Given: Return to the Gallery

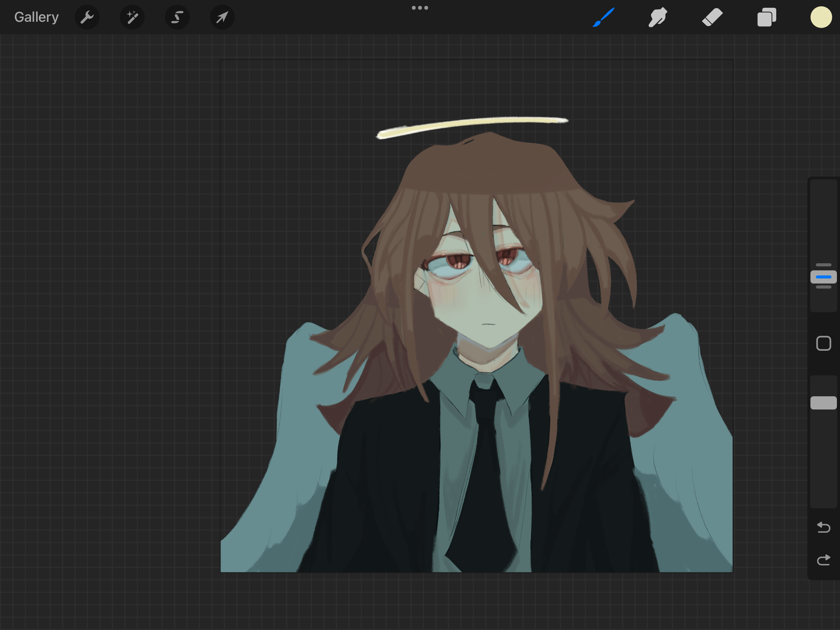Looking at the screenshot, I should coord(37,17).
